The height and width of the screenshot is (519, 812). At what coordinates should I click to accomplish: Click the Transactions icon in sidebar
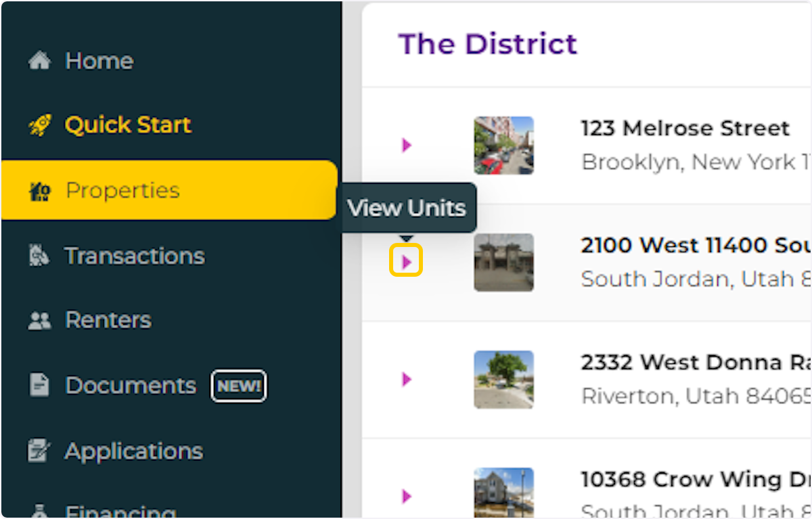(x=39, y=255)
